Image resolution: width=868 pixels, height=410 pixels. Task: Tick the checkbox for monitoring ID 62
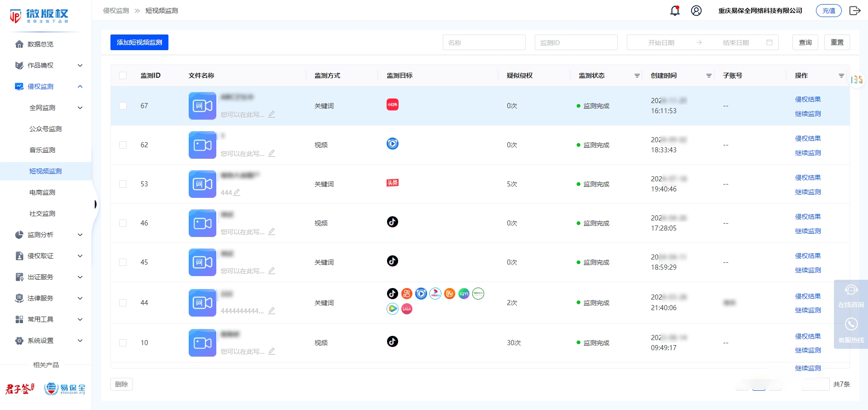coord(123,145)
